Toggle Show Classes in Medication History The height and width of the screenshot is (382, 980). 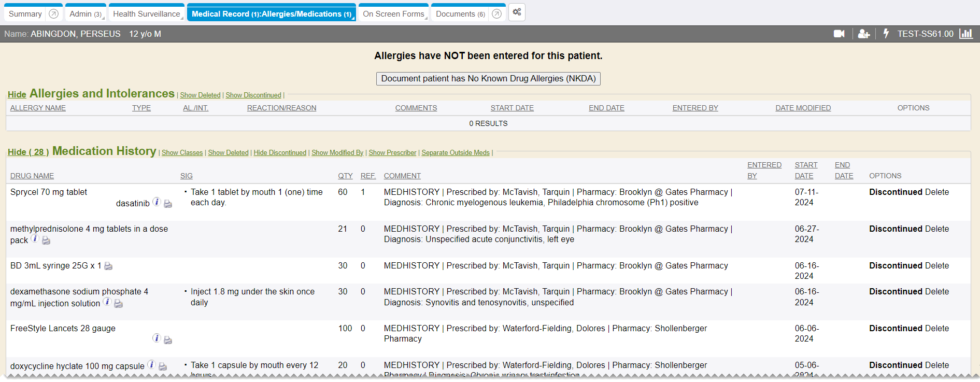coord(182,153)
